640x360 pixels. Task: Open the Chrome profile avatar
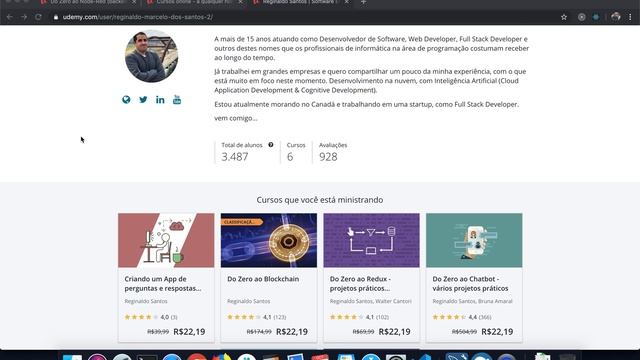point(616,17)
